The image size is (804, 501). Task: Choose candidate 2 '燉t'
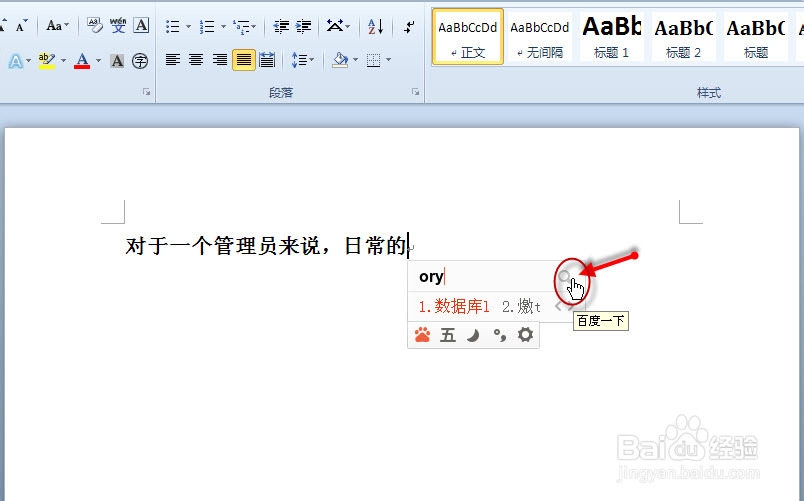tap(521, 307)
